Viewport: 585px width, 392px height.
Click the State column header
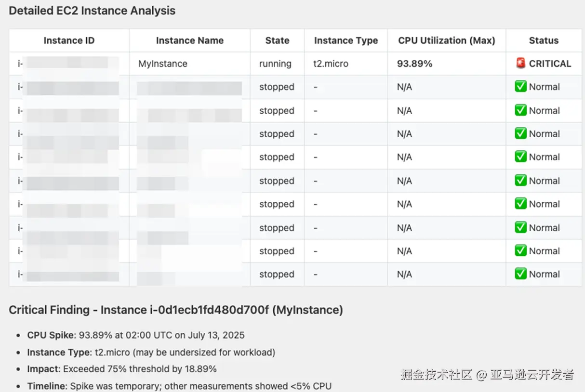point(277,40)
